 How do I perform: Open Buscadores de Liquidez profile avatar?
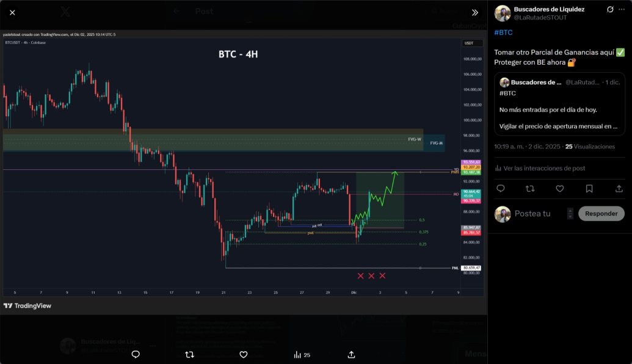click(x=503, y=13)
